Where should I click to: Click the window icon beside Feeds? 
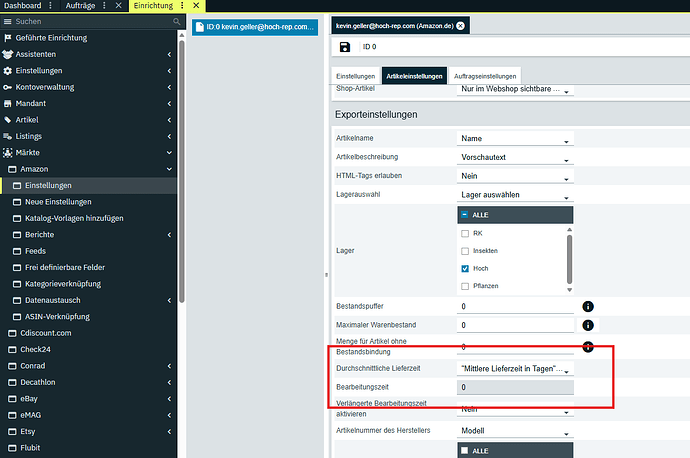click(x=17, y=251)
